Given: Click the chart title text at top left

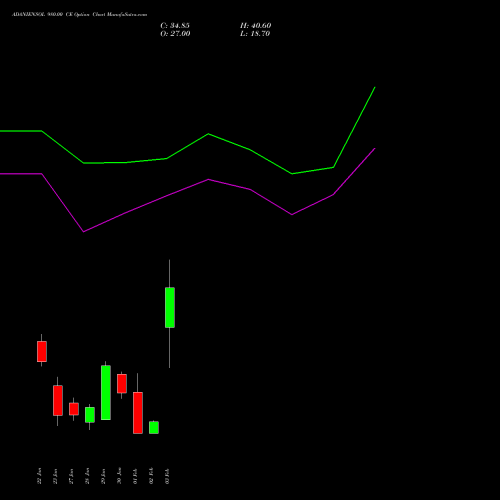Looking at the screenshot, I should click(x=79, y=15).
